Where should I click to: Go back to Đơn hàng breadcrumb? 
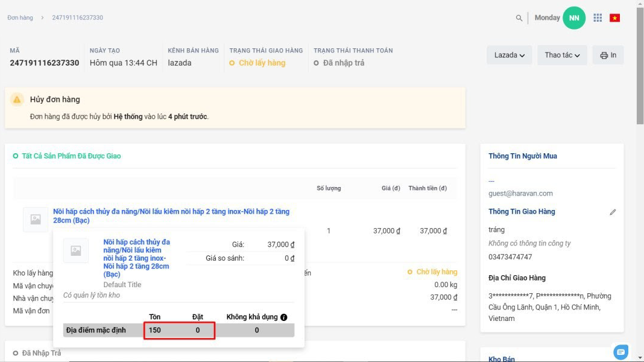point(20,17)
